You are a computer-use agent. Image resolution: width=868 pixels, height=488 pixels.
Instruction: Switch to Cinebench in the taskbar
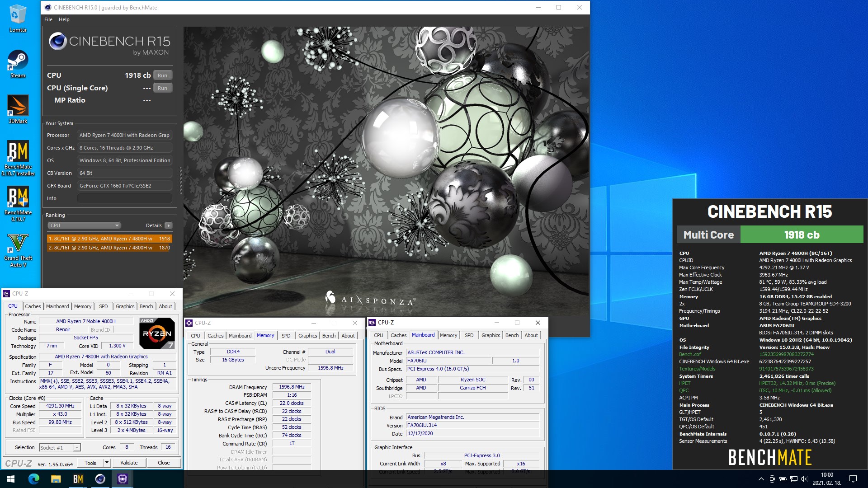(100, 479)
